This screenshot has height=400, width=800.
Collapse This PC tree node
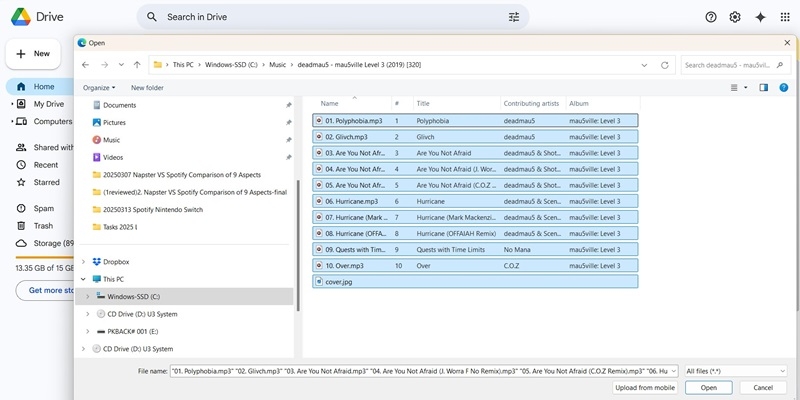(83, 279)
